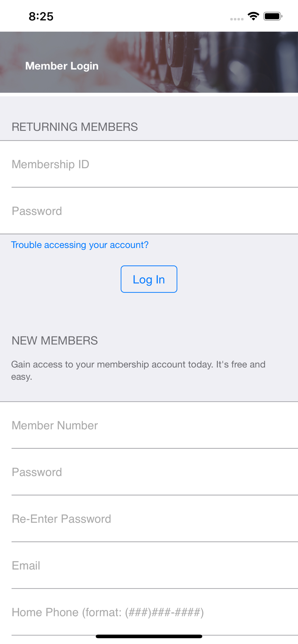
Task: Tap the 8:25 clock in status bar
Action: click(41, 16)
